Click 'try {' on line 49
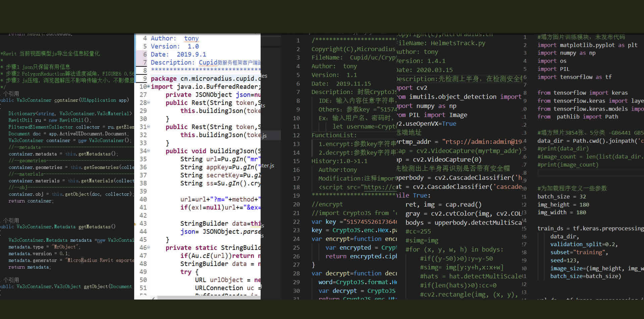Image resolution: width=644 pixels, height=319 pixels. [190, 272]
